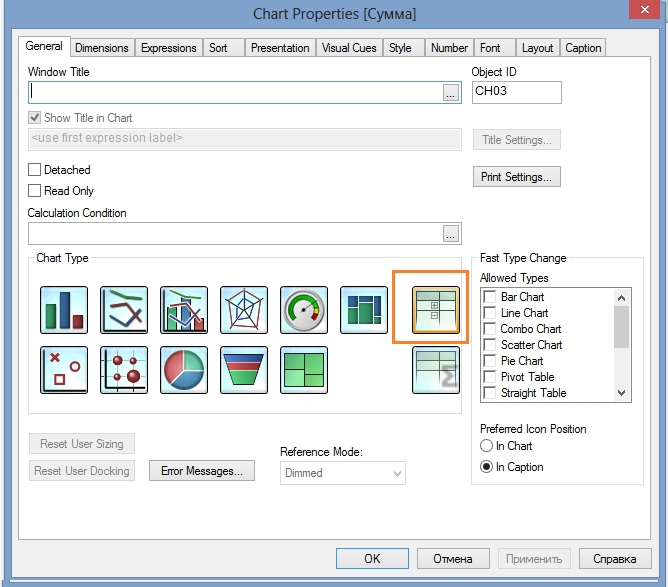The width and height of the screenshot is (668, 587).
Task: Select the Line Chart type icon
Action: (x=124, y=310)
